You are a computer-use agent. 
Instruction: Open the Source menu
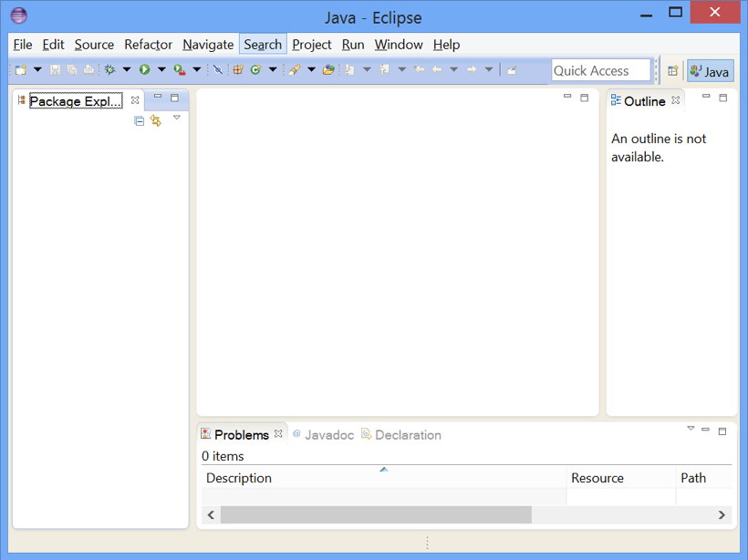94,45
